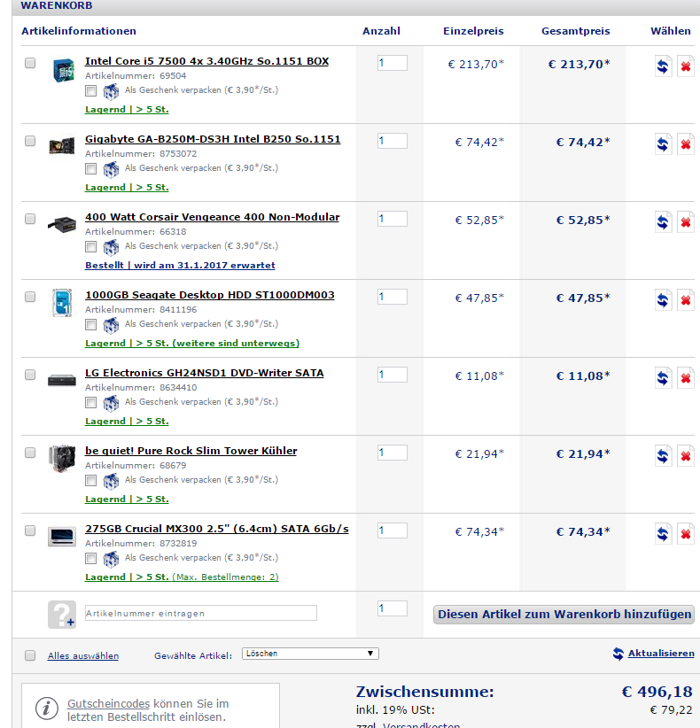Click the Intel Core i5 product thumbnail
700x728 pixels.
click(62, 70)
